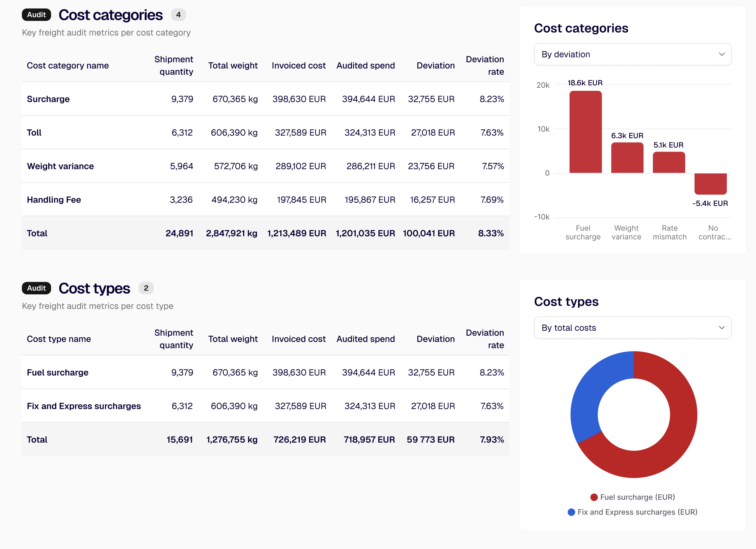Select the Toll category row name
The image size is (756, 549).
(34, 133)
